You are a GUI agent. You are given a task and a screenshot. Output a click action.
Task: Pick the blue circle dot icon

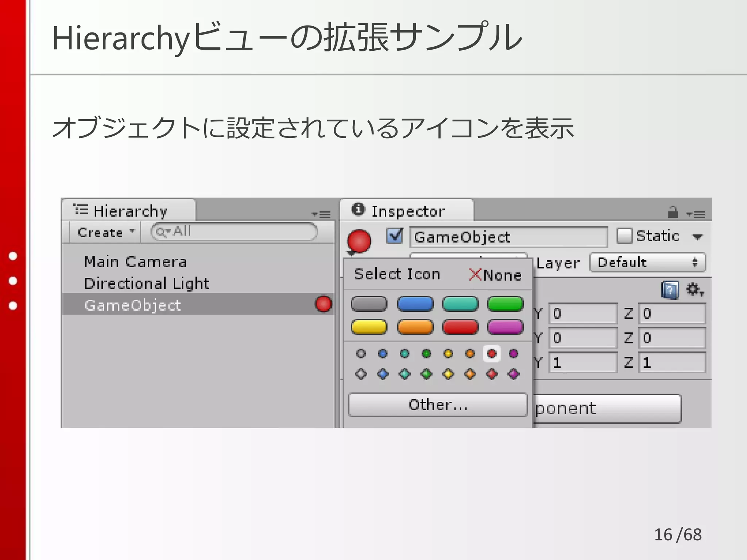click(383, 353)
